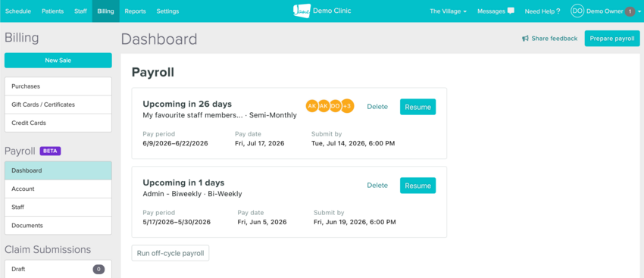Click pay date Fri, Jul 17, 2026
The image size is (644, 278).
point(260,143)
